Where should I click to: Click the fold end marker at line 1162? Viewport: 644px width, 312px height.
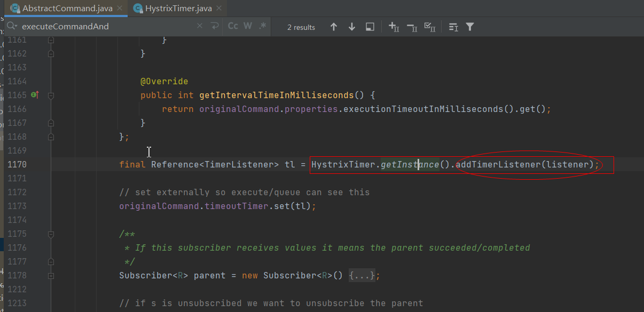51,54
